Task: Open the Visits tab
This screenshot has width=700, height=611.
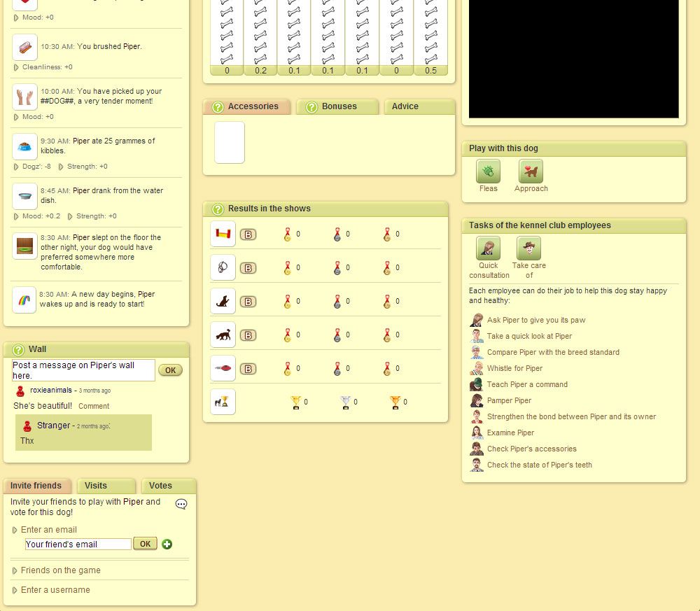Action: [x=106, y=486]
